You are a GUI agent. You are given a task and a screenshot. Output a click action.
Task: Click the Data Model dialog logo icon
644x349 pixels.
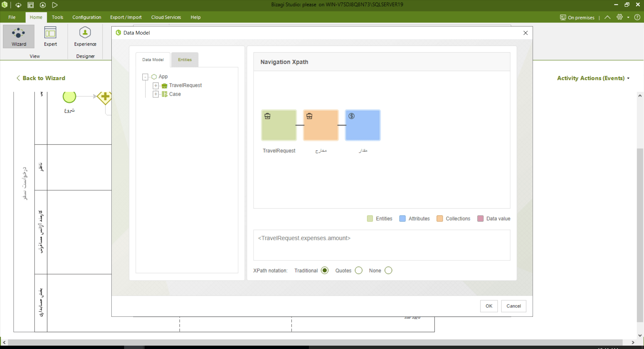point(118,33)
